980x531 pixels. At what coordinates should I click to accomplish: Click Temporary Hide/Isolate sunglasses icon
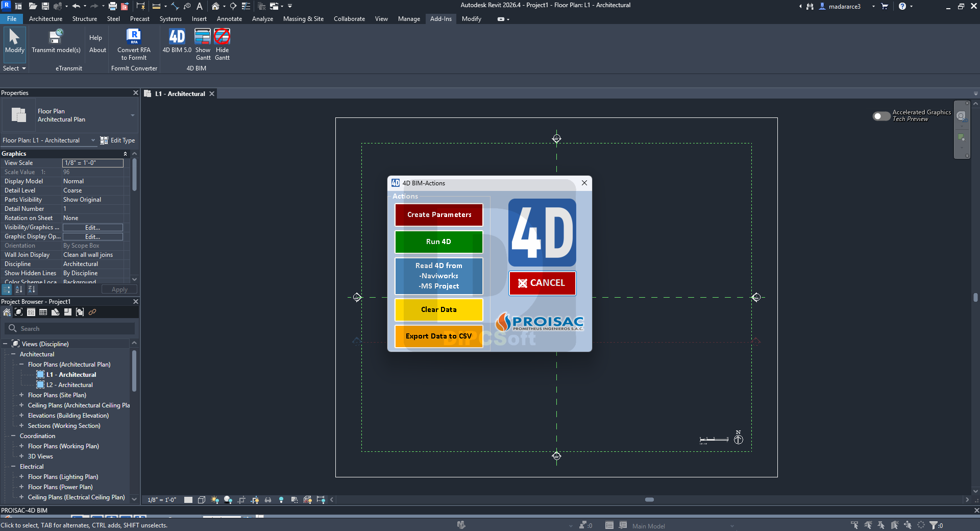coord(268,500)
